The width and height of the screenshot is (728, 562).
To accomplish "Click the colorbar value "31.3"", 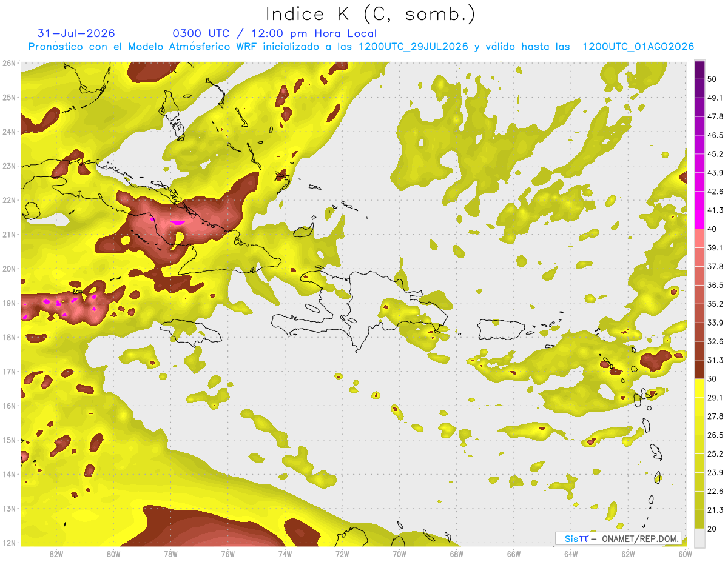I will 715,360.
